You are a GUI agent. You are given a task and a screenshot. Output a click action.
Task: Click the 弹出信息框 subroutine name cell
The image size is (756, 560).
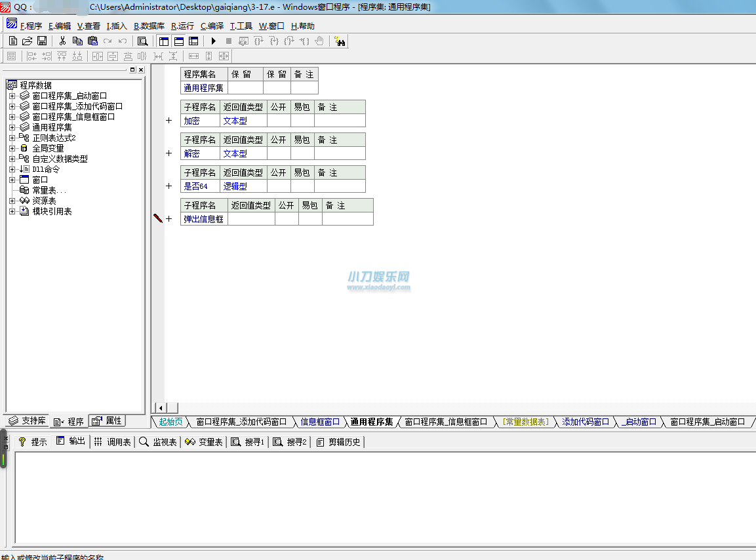(x=204, y=219)
